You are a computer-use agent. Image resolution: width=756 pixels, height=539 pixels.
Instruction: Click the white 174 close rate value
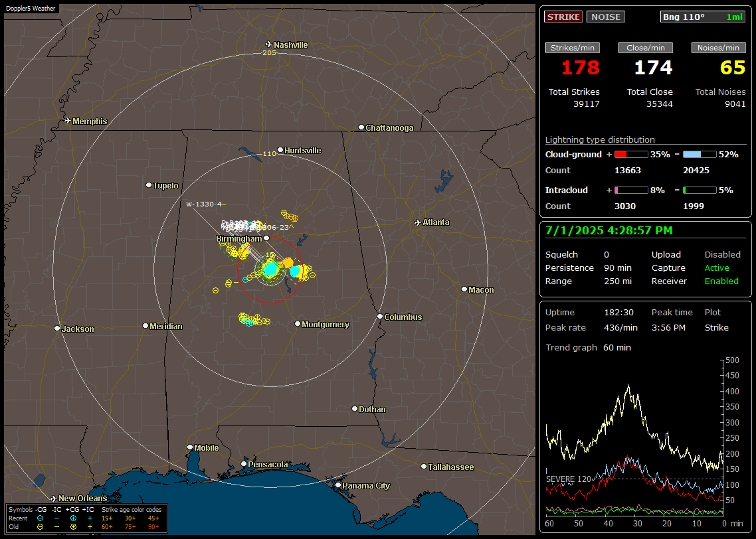[653, 68]
